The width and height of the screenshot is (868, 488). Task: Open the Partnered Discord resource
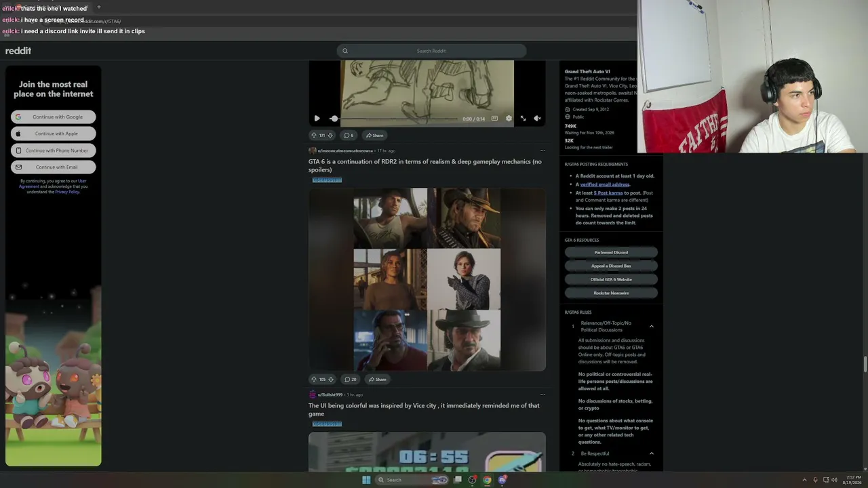[x=611, y=252]
